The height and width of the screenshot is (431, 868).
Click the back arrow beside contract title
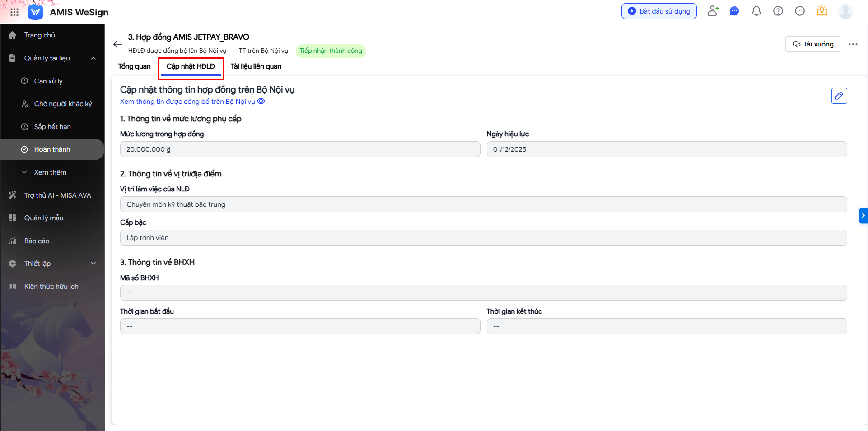click(x=117, y=44)
